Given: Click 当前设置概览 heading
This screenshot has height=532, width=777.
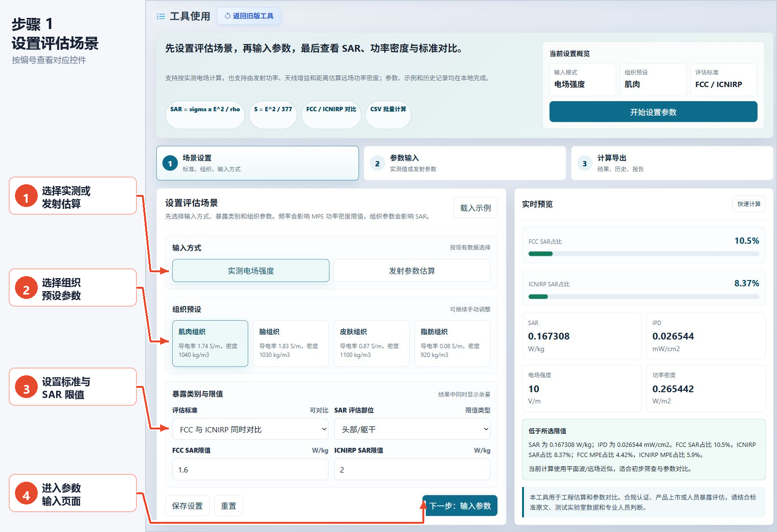Looking at the screenshot, I should coord(569,54).
